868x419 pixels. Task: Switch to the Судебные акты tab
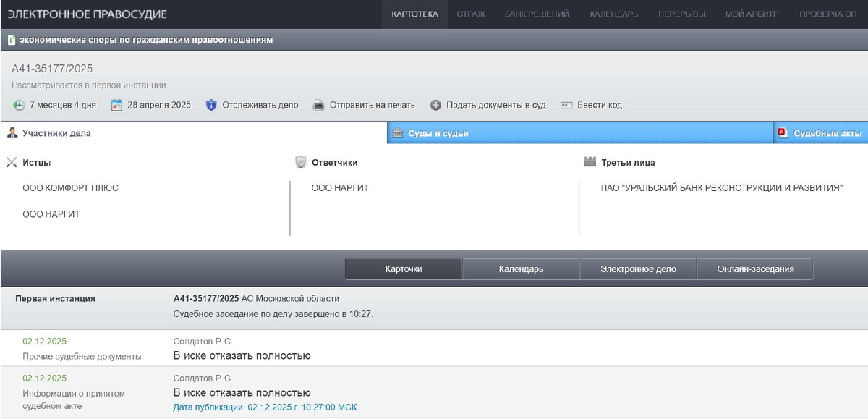821,133
